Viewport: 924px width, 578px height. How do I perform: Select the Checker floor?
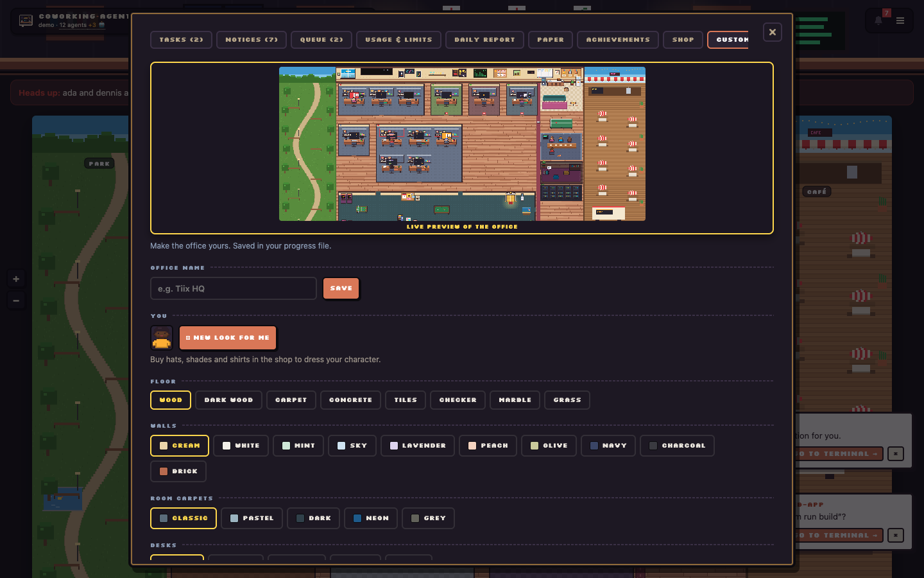[458, 400]
